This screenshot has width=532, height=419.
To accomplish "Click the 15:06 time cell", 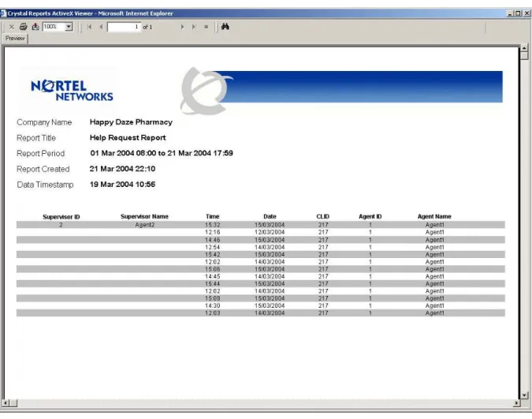I will (212, 269).
